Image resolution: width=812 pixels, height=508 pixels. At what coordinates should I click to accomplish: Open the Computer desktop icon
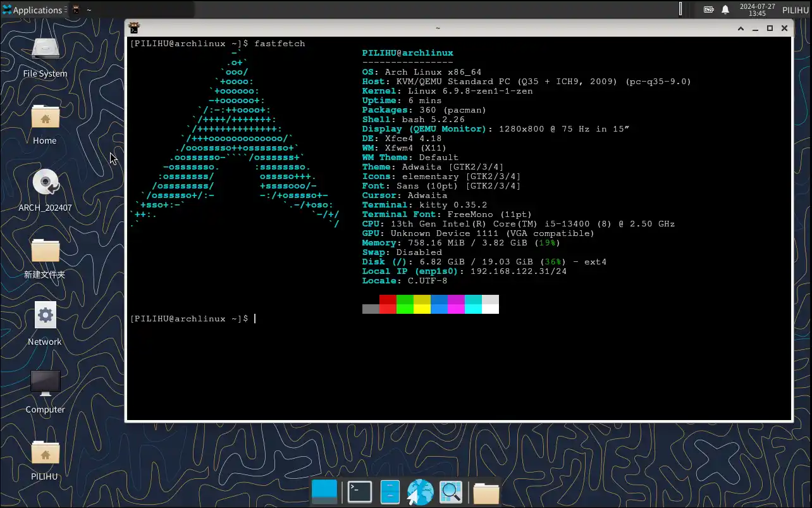[45, 383]
